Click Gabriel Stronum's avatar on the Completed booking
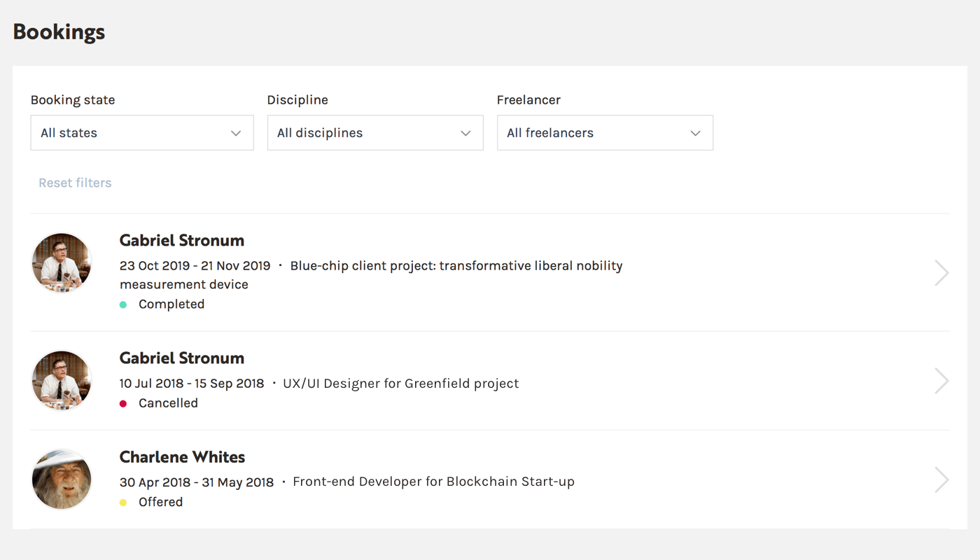Image resolution: width=980 pixels, height=560 pixels. [62, 262]
